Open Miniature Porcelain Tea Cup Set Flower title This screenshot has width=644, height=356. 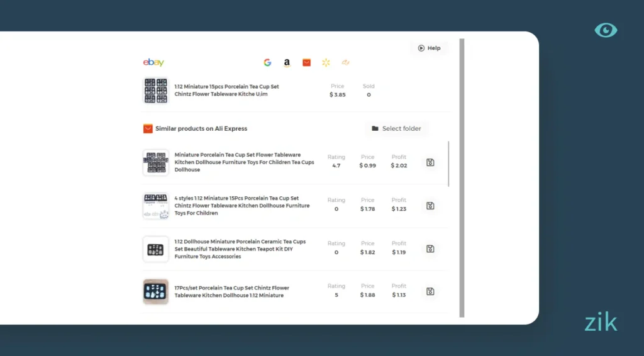point(244,162)
